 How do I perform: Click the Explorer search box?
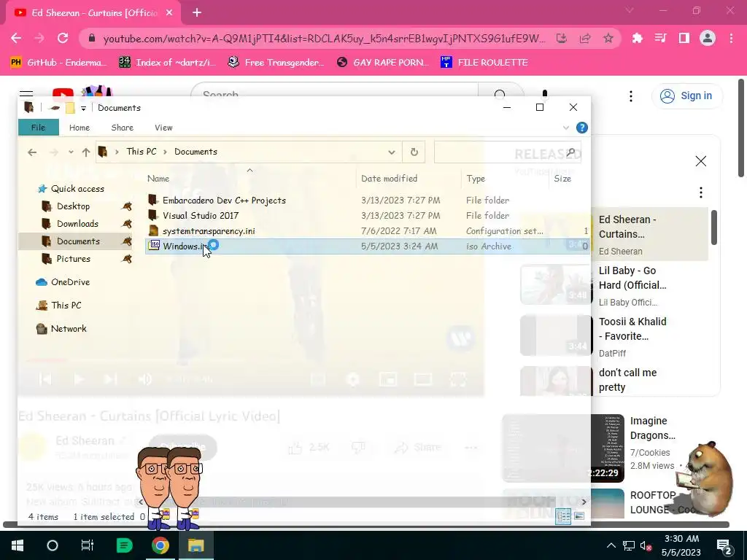[508, 152]
